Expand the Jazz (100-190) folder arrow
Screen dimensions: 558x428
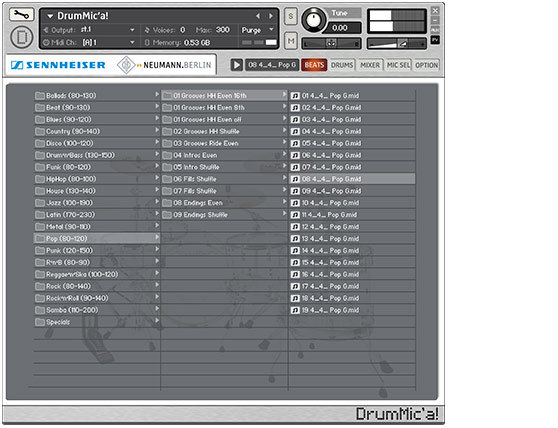(x=157, y=202)
